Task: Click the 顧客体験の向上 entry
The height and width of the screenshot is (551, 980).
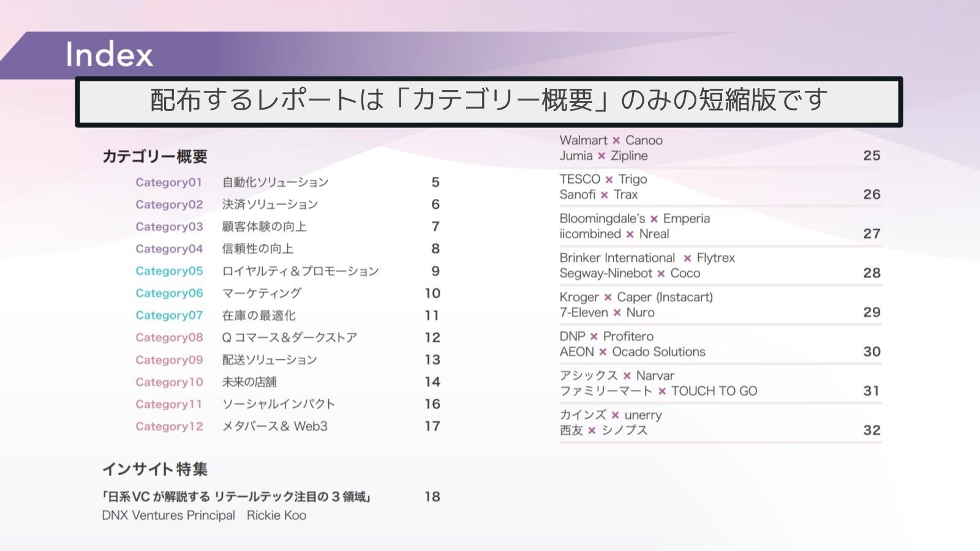Action: coord(264,227)
